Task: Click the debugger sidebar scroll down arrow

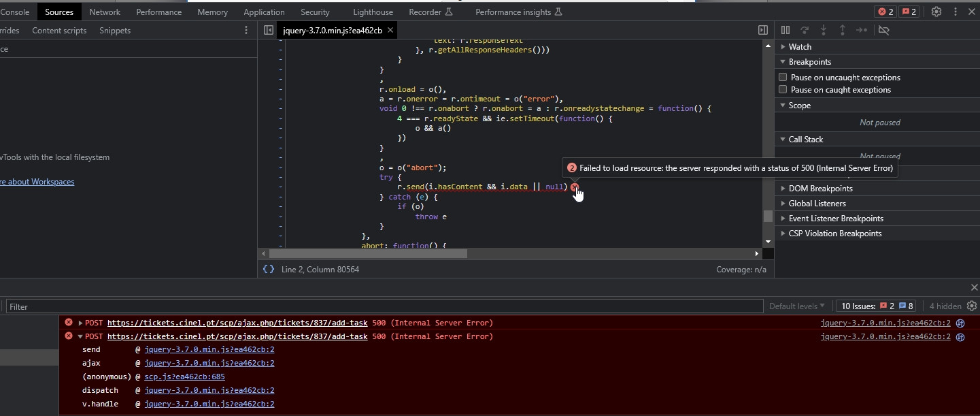Action: pos(768,241)
